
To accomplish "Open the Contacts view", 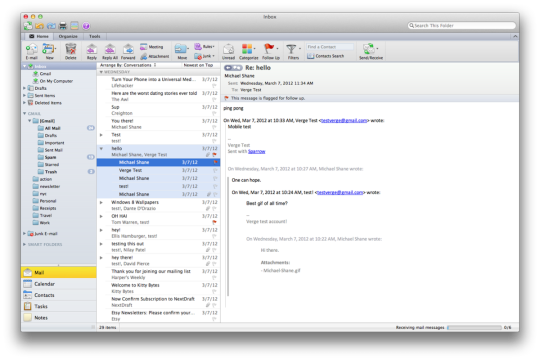I will pyautogui.click(x=59, y=295).
